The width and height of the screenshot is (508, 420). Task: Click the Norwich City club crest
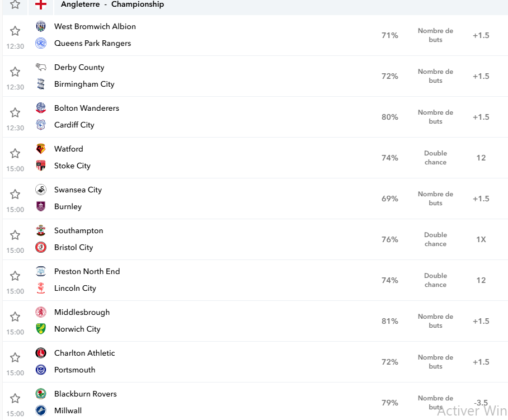pos(41,329)
